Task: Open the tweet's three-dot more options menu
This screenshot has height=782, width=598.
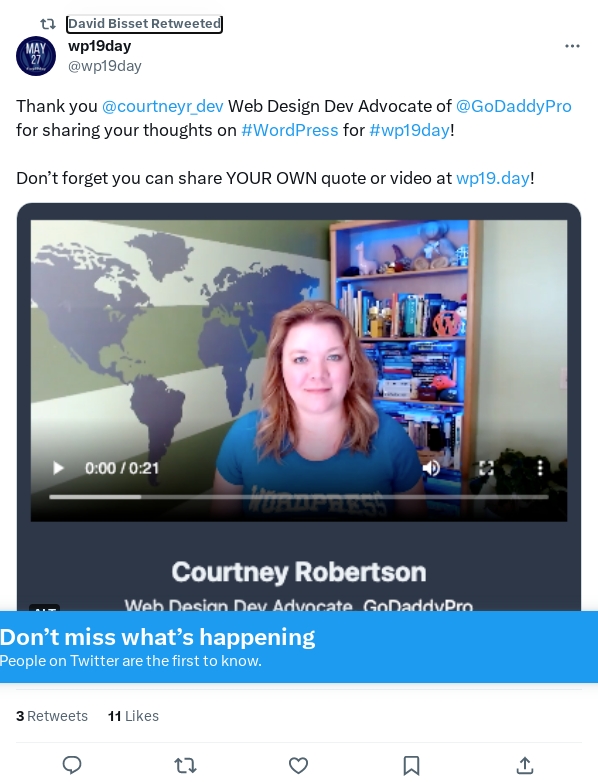Action: pyautogui.click(x=572, y=46)
